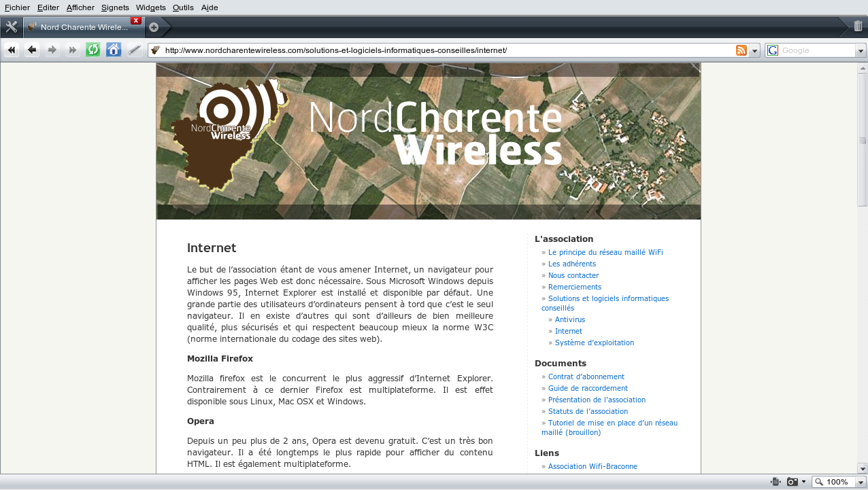Close the Nord Charente Wireless tab
The width and height of the screenshot is (868, 490).
coord(136,21)
